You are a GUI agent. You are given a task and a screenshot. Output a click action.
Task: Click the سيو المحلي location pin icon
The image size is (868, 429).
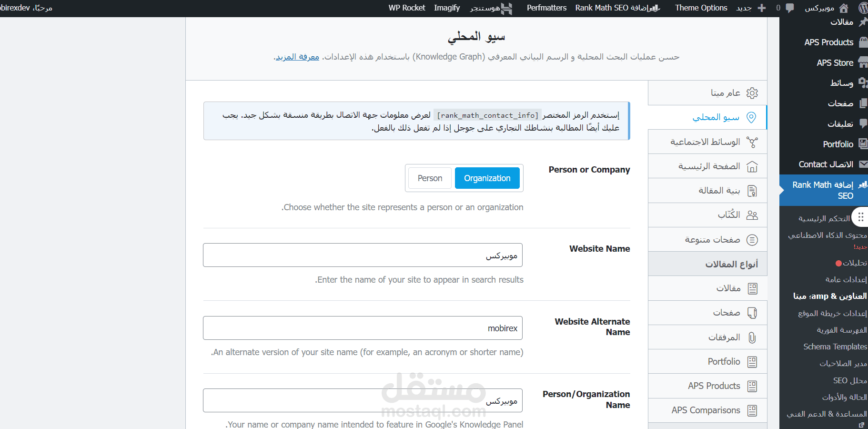click(x=751, y=117)
